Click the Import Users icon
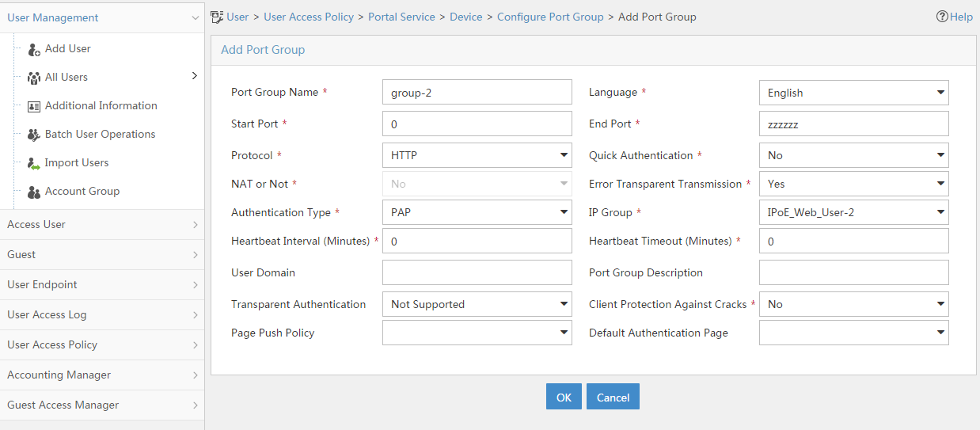980x430 pixels. (x=34, y=163)
